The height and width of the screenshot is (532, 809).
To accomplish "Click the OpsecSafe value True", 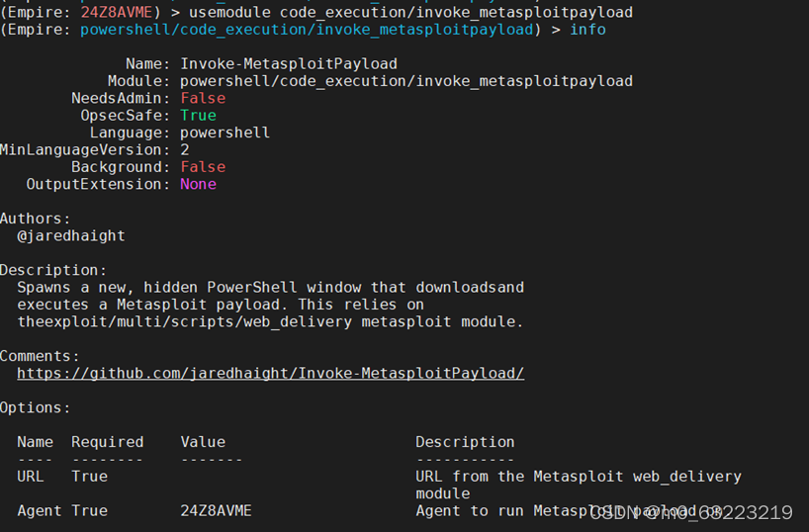I will point(198,115).
